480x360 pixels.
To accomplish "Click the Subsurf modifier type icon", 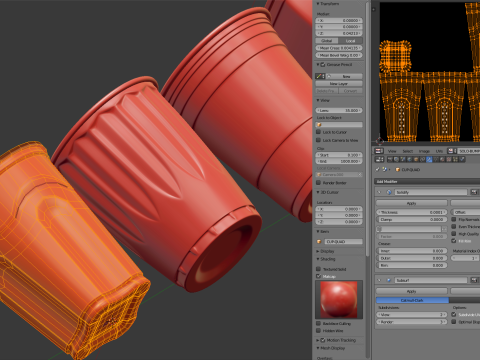I will [x=389, y=280].
